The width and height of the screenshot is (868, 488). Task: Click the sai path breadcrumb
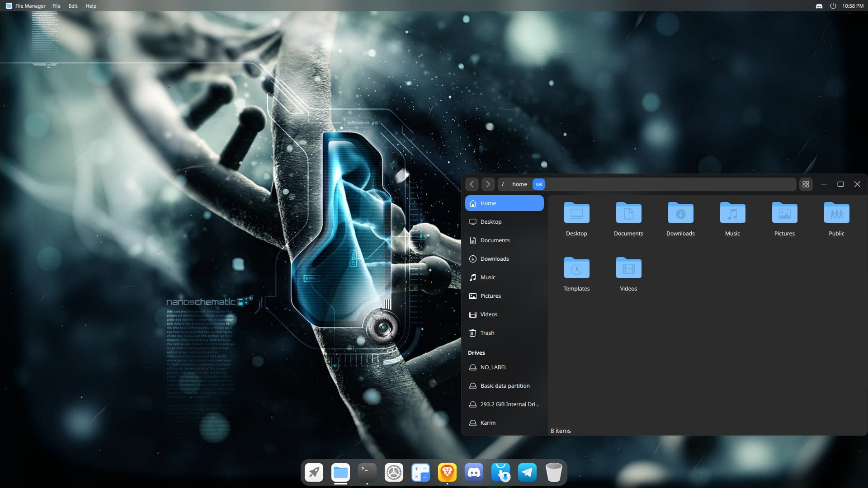pos(538,184)
